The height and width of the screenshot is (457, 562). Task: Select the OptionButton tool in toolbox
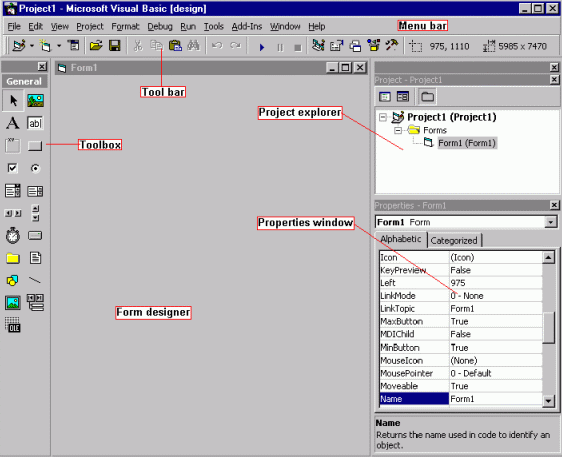(x=35, y=168)
